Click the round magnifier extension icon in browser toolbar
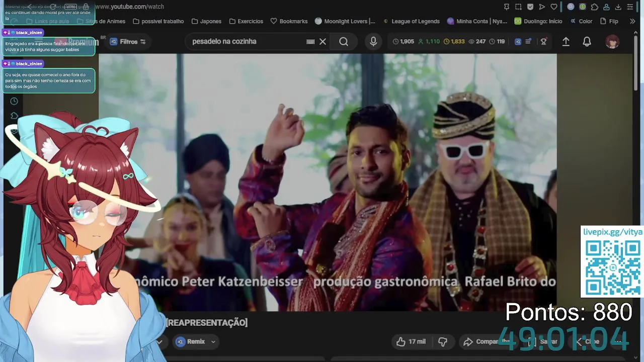 click(x=571, y=7)
